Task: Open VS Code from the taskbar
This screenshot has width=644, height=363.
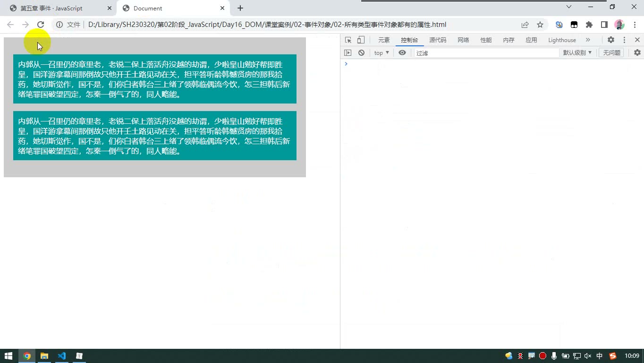Action: tap(62, 356)
